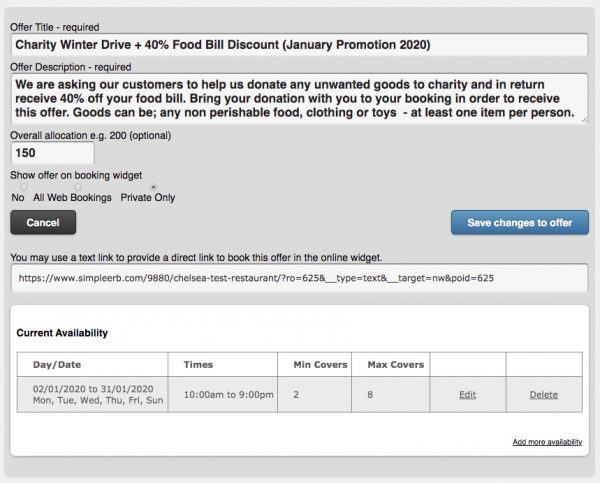Screen dimensions: 600x483
Task: Click the Offer Title text field
Action: tap(299, 45)
